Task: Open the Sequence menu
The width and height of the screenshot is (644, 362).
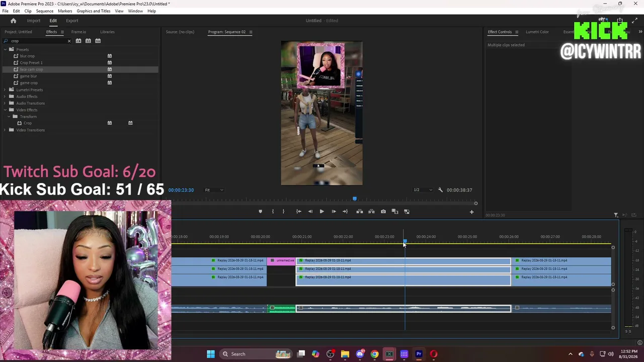Action: click(45, 11)
